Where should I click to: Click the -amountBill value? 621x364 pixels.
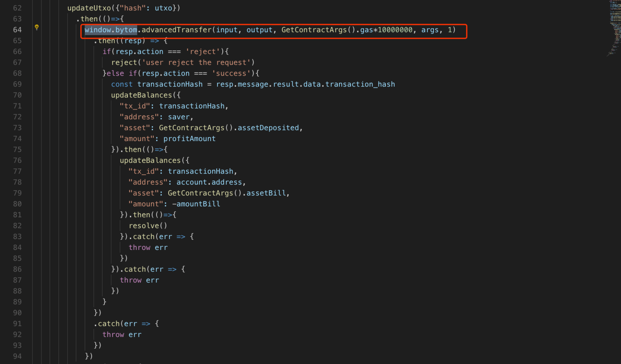click(196, 204)
